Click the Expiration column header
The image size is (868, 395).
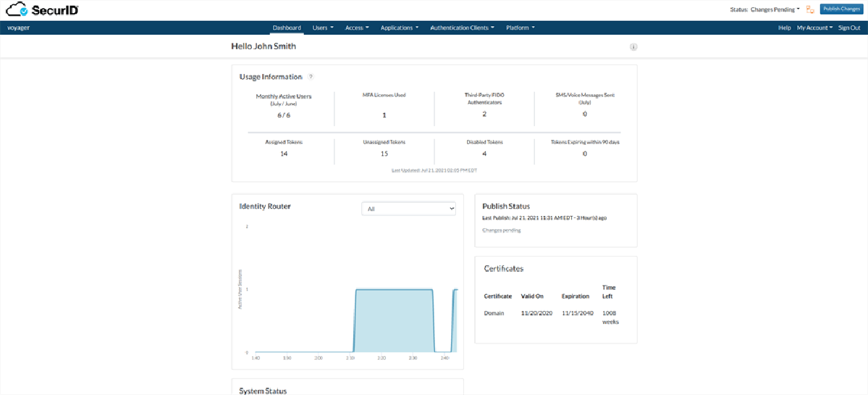pyautogui.click(x=575, y=296)
